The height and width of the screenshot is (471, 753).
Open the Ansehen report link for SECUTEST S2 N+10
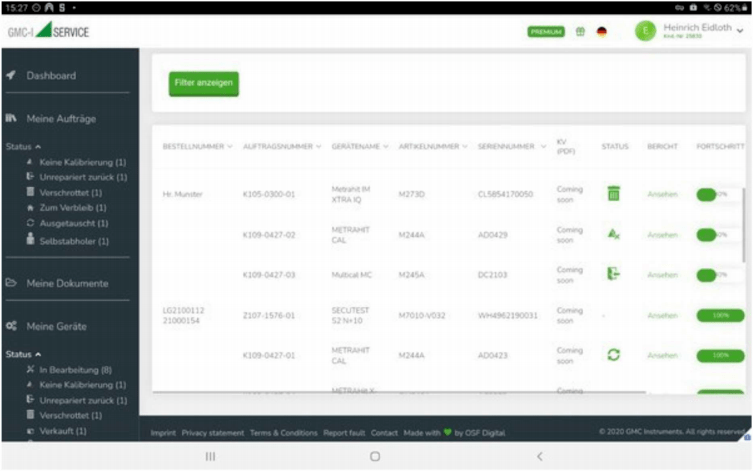click(661, 315)
